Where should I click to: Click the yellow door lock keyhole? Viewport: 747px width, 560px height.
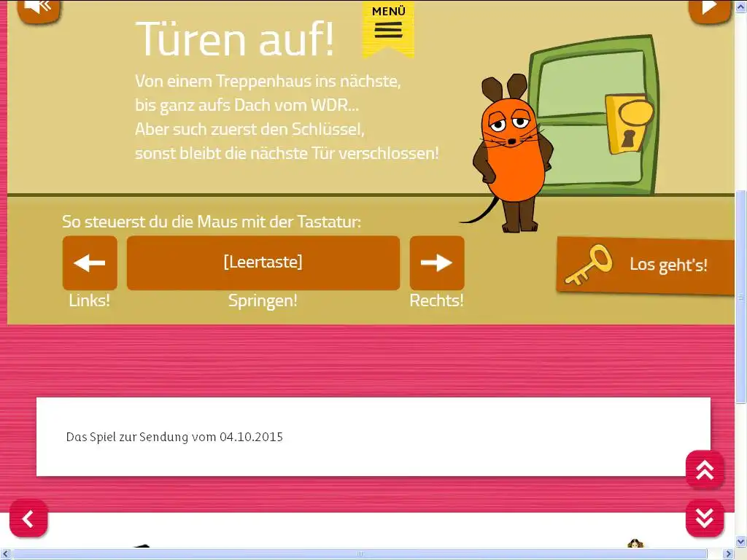pos(628,138)
